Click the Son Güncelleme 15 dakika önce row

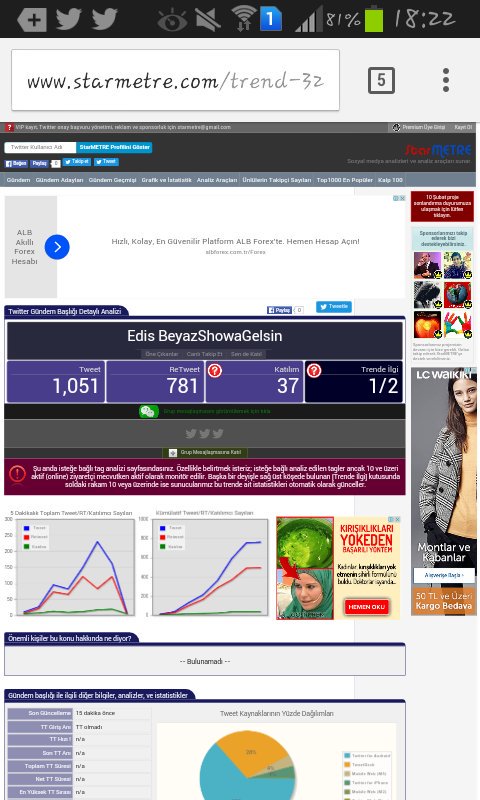(x=79, y=713)
